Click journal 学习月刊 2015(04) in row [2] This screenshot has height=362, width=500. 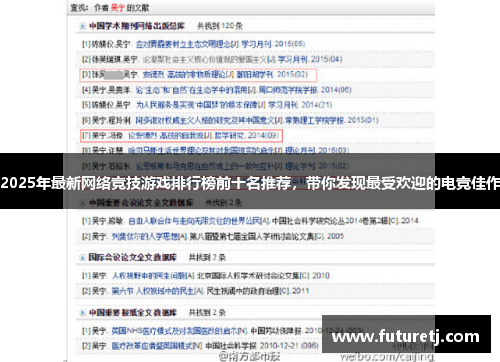click(x=310, y=59)
